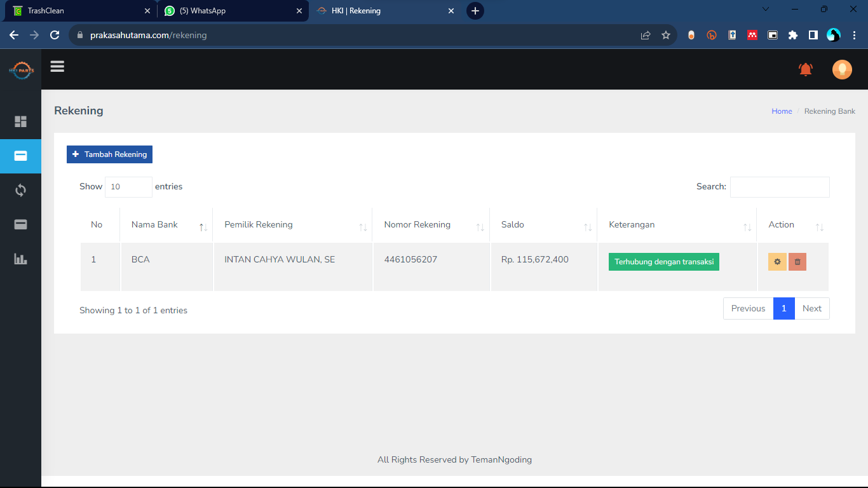This screenshot has width=868, height=488.
Task: Delete BCA row with trash icon
Action: (x=797, y=262)
